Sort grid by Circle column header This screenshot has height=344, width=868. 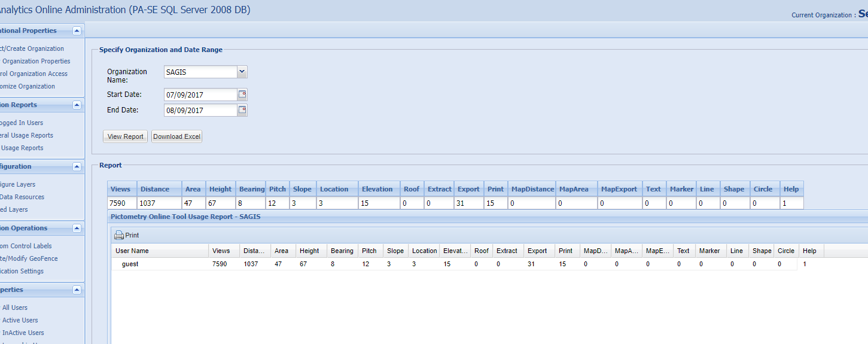click(x=787, y=251)
